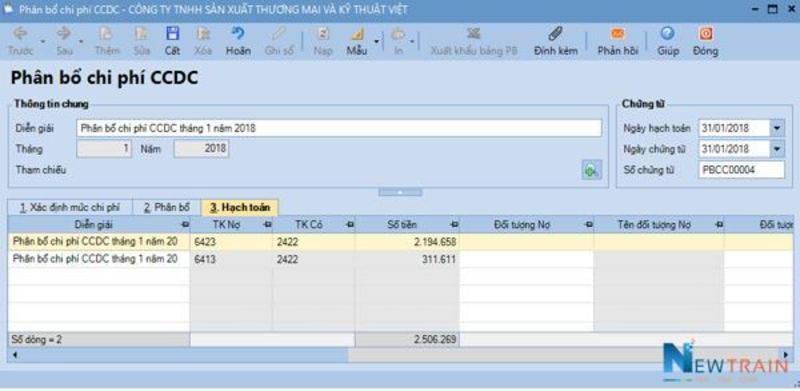Attach a file with Đính kèm icon
Image resolution: width=800 pixels, height=391 pixels.
[x=556, y=34]
